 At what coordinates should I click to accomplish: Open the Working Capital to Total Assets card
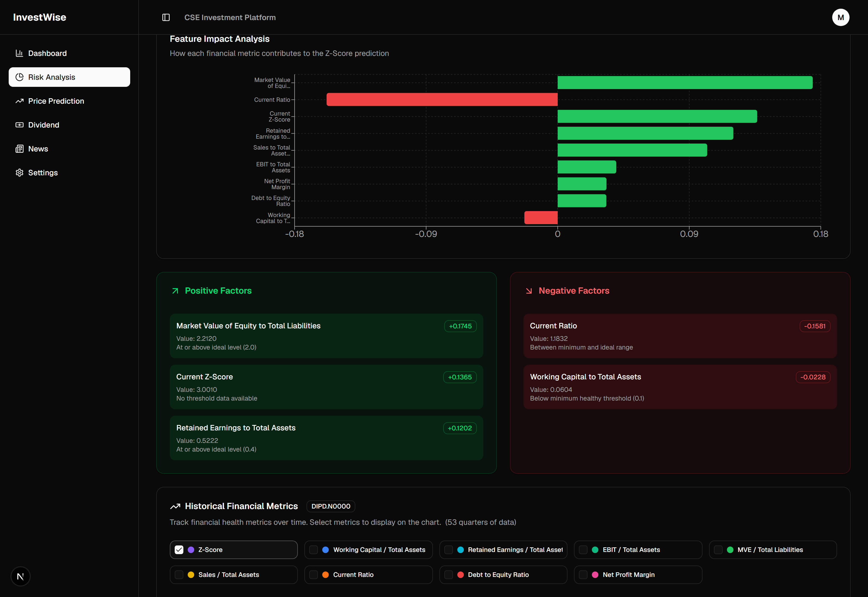pos(680,387)
